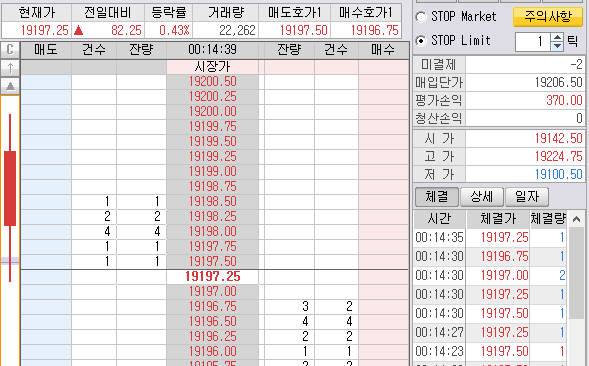
Task: Click price 19199.50 in the order ladder
Action: point(213,142)
